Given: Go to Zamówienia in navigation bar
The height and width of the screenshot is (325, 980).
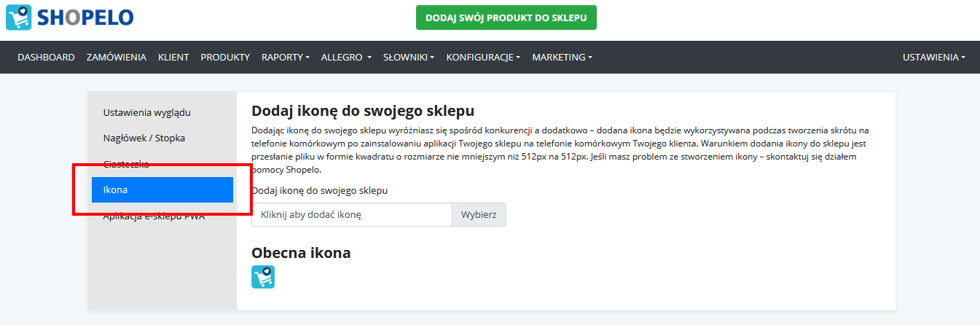Looking at the screenshot, I should pos(117,57).
